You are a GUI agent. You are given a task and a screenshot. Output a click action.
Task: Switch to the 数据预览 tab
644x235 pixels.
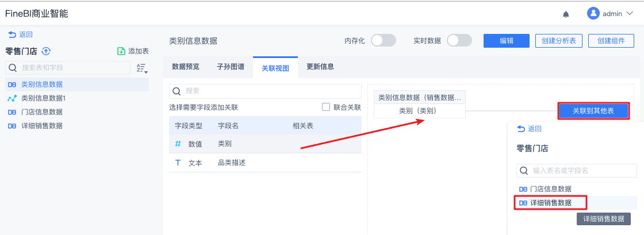point(186,67)
